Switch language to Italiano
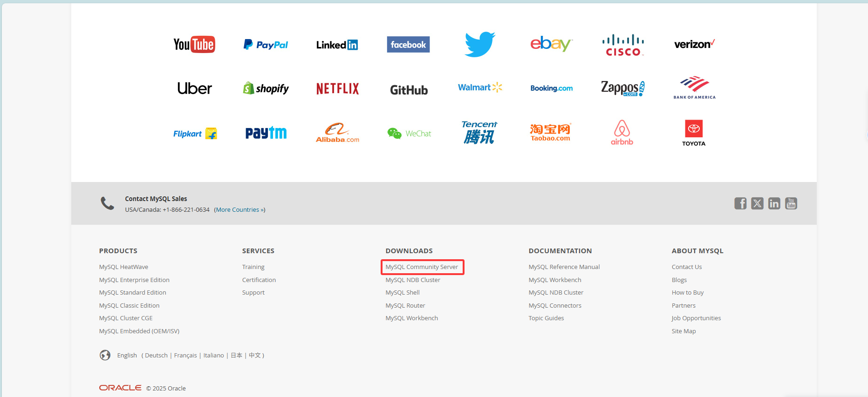Screen dimensions: 868x397 [x=213, y=356]
